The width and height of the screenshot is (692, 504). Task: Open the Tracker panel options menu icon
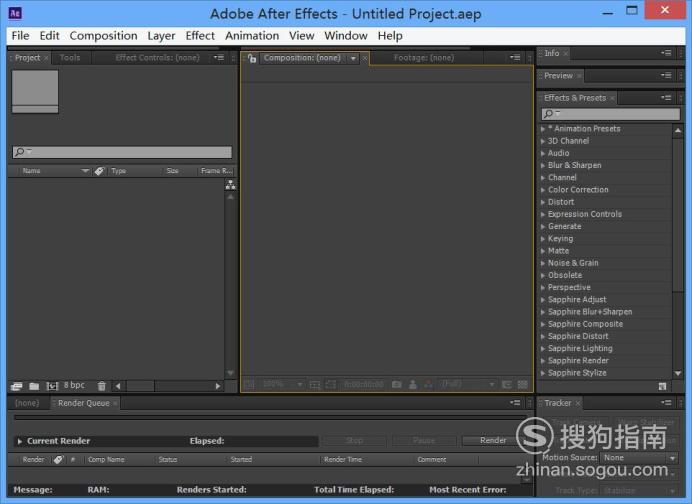point(666,402)
